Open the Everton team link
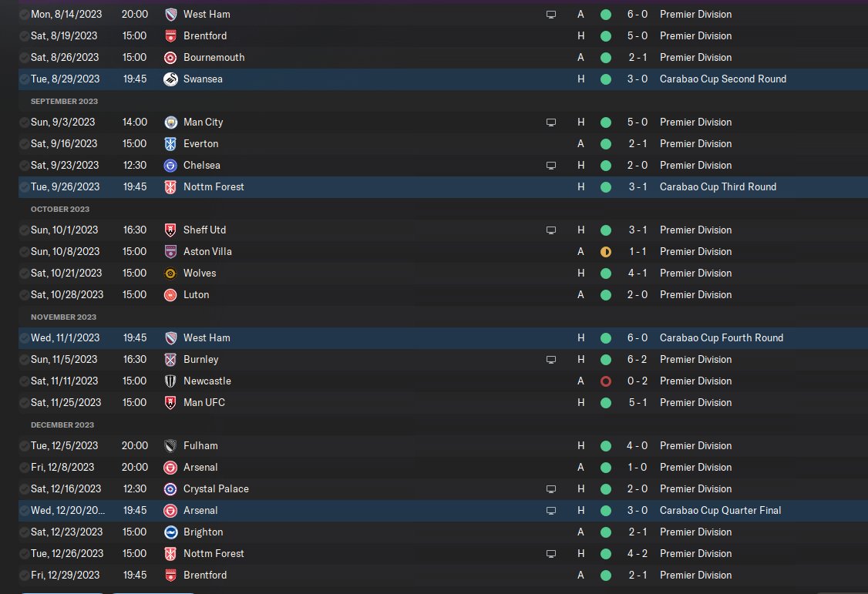This screenshot has height=594, width=868. tap(201, 144)
